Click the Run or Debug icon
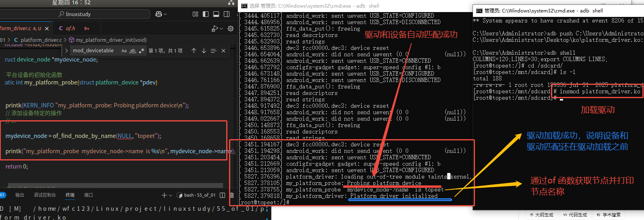Viewport: 644px width, 220px height. [x=215, y=29]
